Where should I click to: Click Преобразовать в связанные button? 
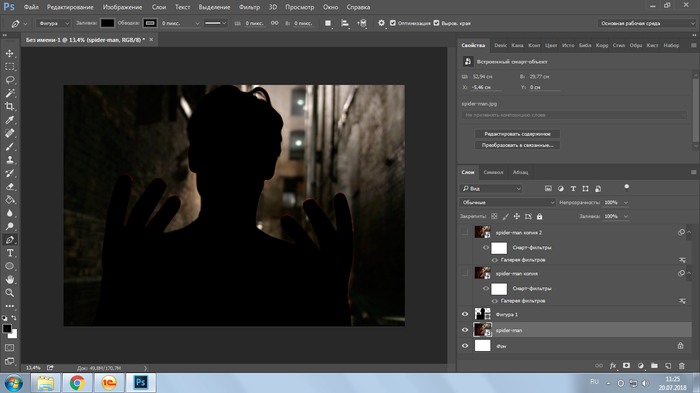point(517,145)
